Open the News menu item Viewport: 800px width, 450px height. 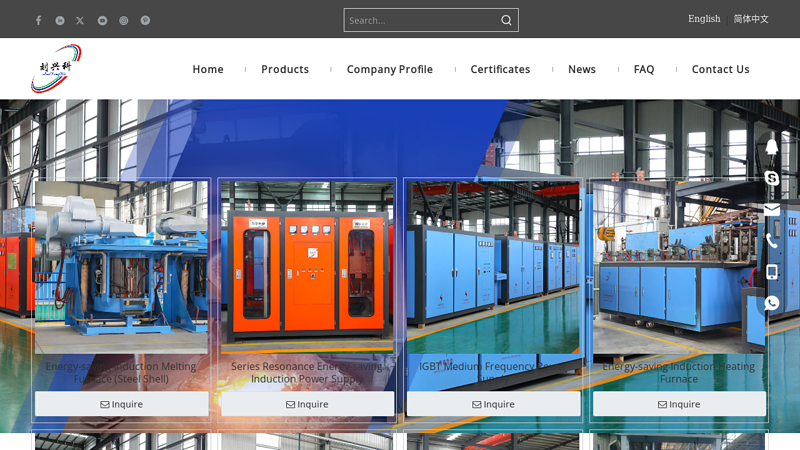coord(582,69)
